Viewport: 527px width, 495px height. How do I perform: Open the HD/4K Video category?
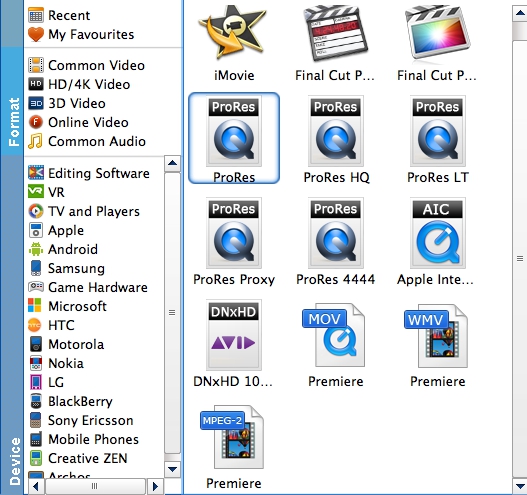(x=89, y=84)
